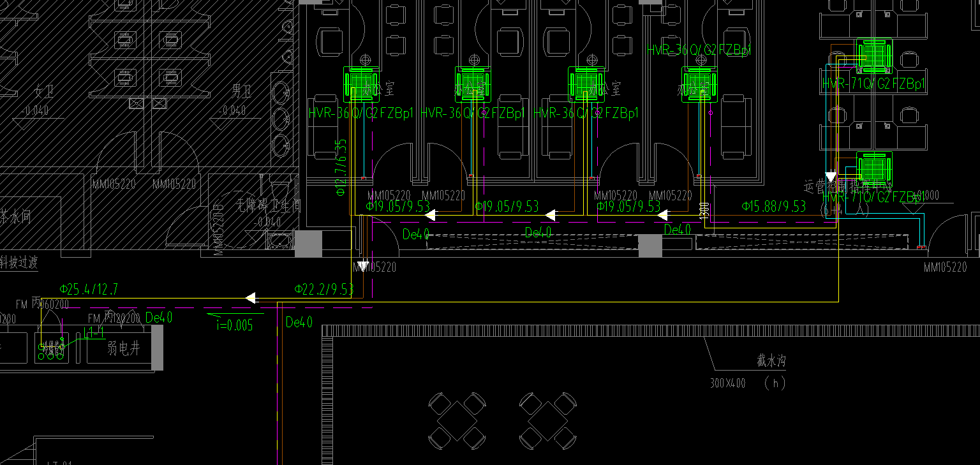The width and height of the screenshot is (980, 465).
Task: Select the 截水沟 trench label
Action: point(771,361)
